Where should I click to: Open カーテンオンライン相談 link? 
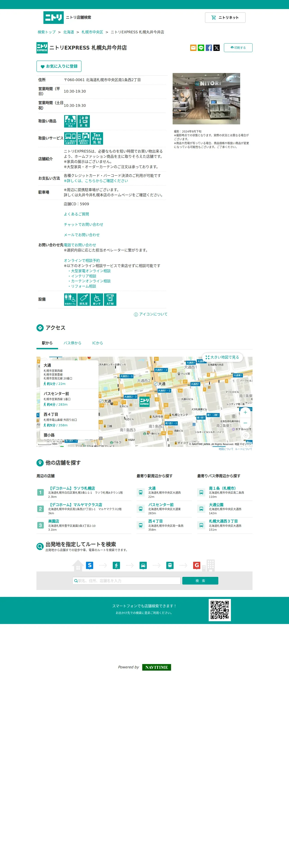coord(90,281)
